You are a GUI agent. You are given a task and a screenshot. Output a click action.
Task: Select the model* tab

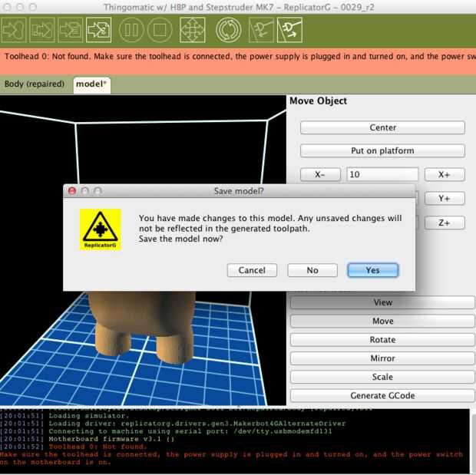91,84
